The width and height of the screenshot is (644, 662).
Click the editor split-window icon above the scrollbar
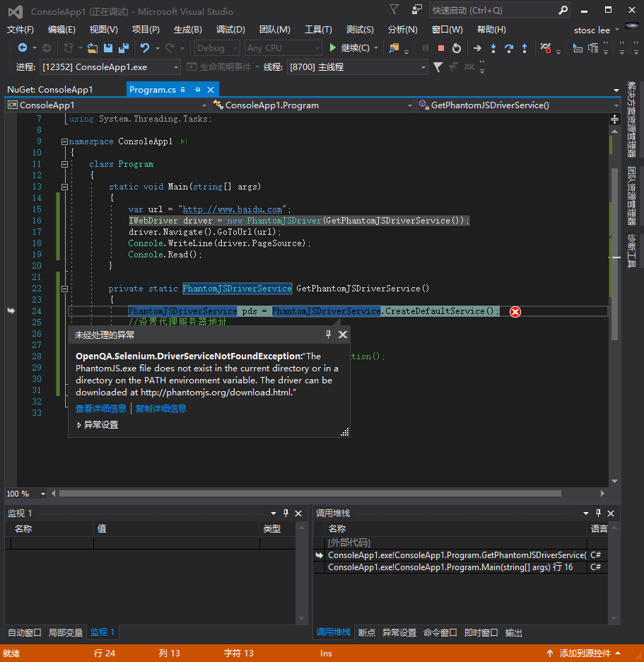pos(615,120)
